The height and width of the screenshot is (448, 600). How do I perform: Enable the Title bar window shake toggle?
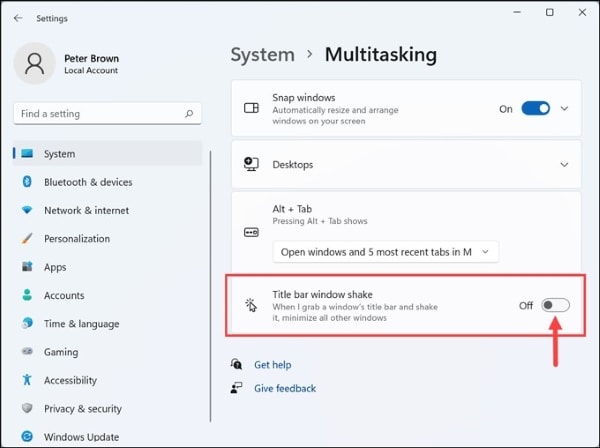(555, 305)
